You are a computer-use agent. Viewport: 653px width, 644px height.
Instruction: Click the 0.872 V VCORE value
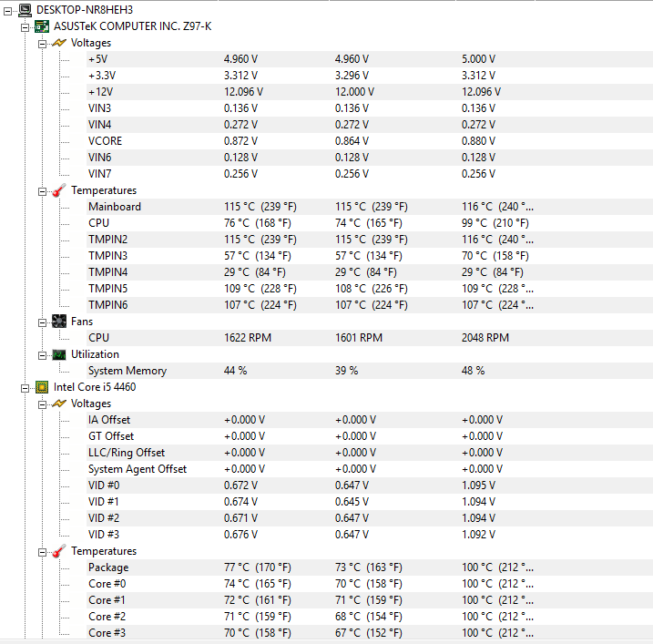(240, 141)
